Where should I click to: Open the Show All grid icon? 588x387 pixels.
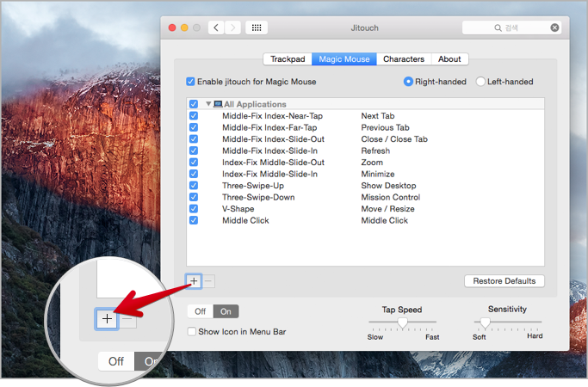257,28
